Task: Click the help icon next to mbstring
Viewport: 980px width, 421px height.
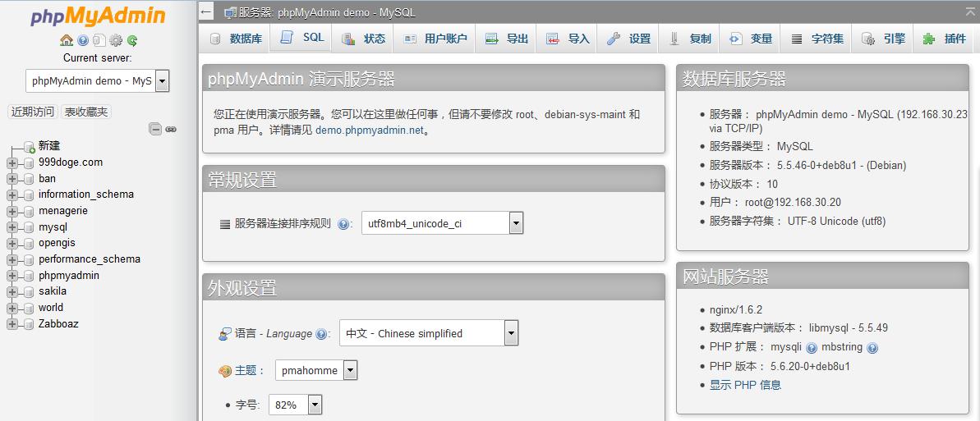Action: [x=872, y=348]
